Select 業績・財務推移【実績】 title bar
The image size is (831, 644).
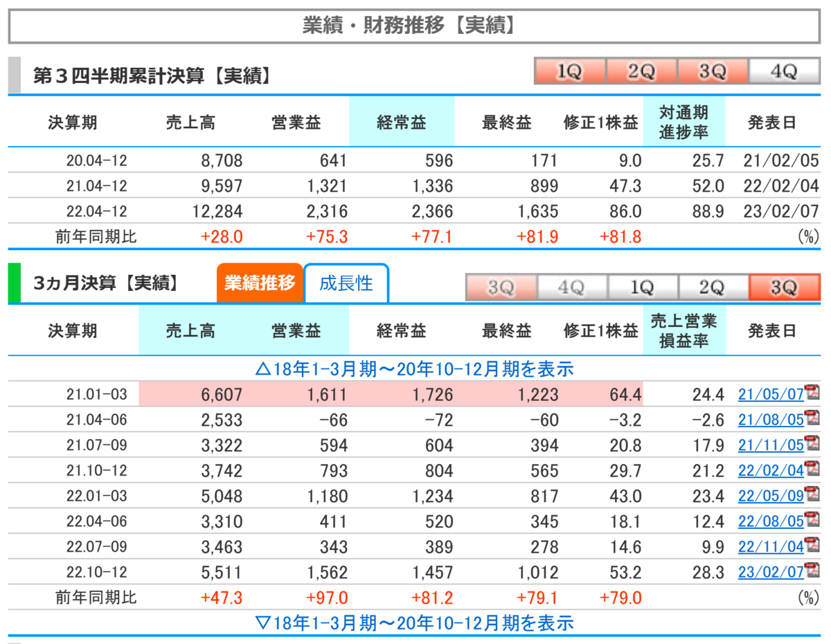[x=414, y=26]
